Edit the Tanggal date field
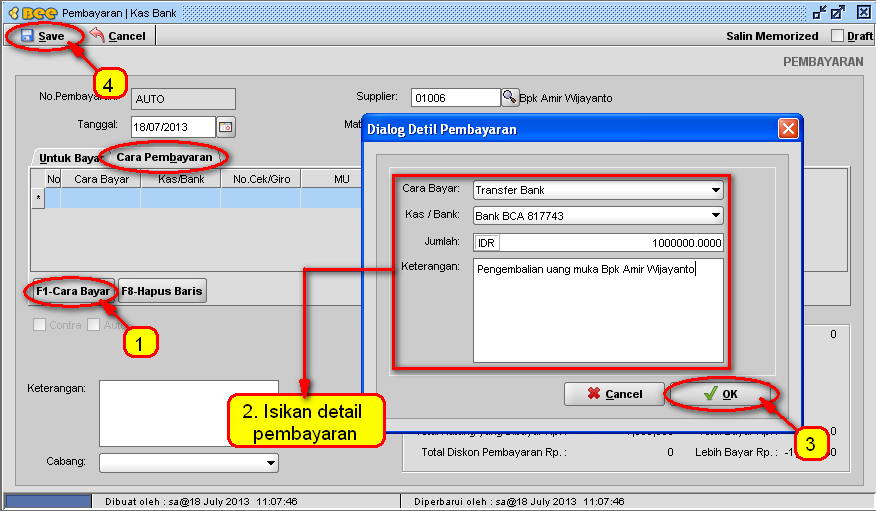Screen dimensions: 876x511 [173, 127]
